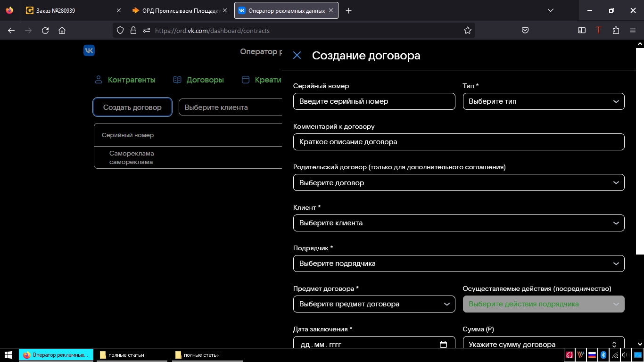The image size is (644, 362).
Task: Toggle the browser sidebar icon
Action: tap(582, 30)
